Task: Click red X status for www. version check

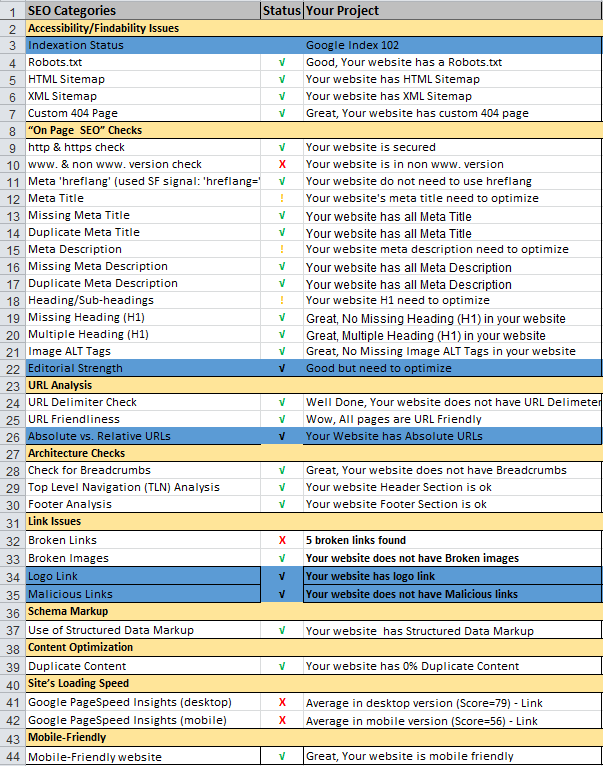Action: pos(282,164)
